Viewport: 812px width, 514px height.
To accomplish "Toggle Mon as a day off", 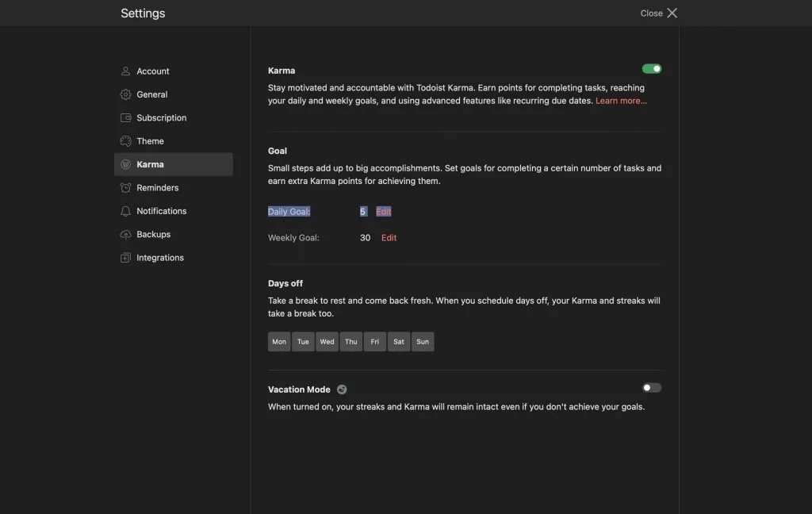I will 279,341.
